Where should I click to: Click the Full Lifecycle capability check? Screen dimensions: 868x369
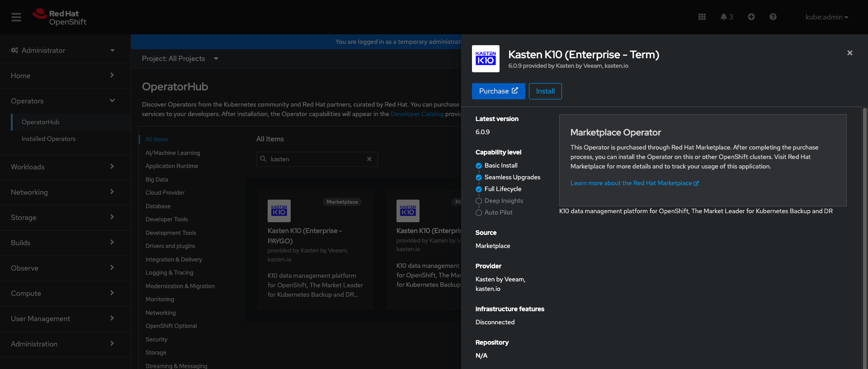pos(479,189)
